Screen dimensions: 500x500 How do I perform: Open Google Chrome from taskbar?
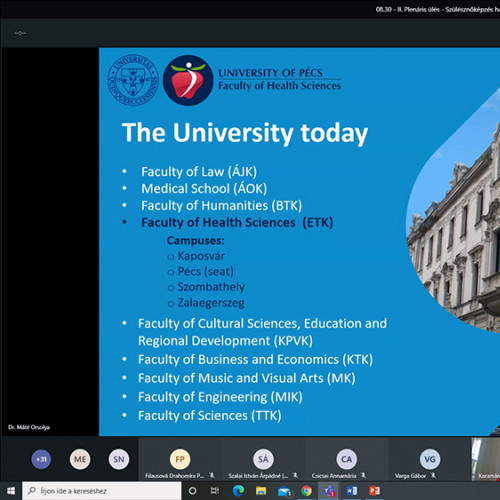click(x=307, y=491)
